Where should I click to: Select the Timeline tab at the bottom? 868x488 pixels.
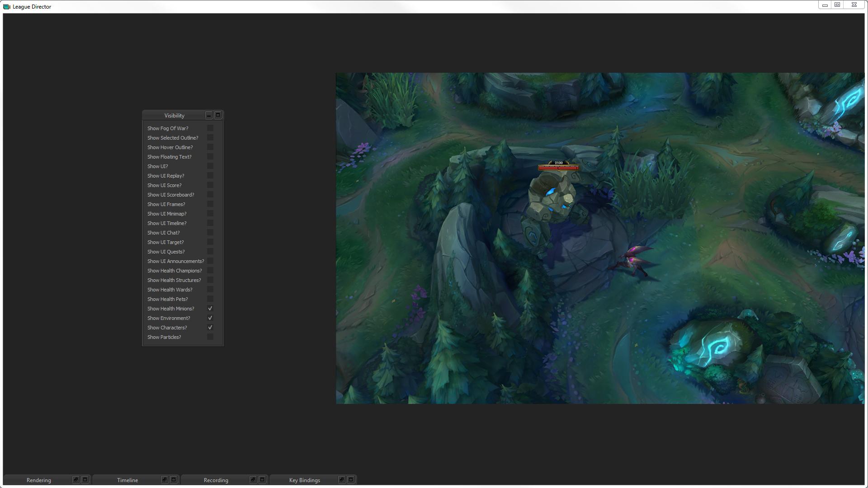(x=128, y=480)
